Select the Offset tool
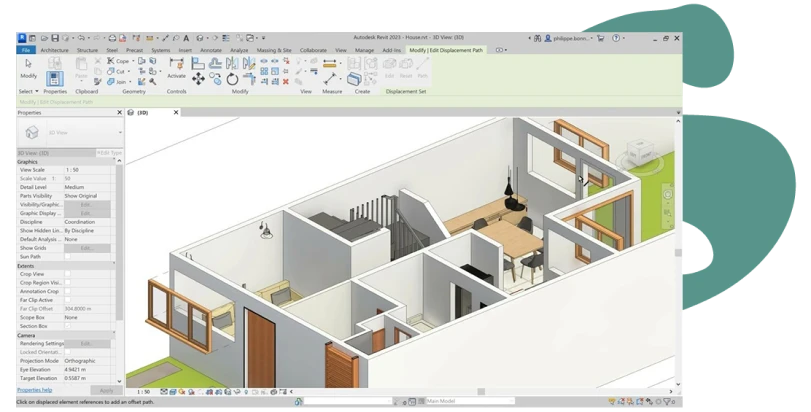 215,64
